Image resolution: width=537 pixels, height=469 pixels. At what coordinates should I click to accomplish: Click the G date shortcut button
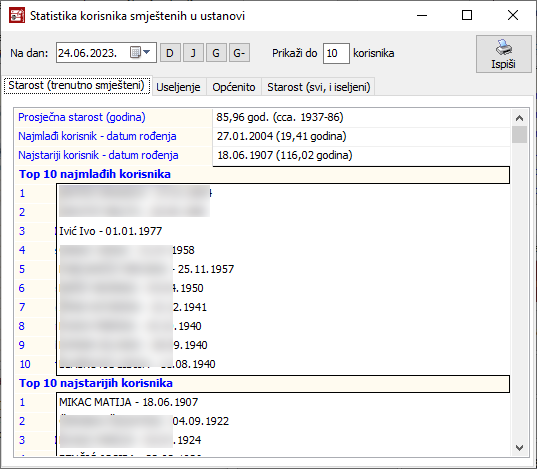(x=216, y=53)
